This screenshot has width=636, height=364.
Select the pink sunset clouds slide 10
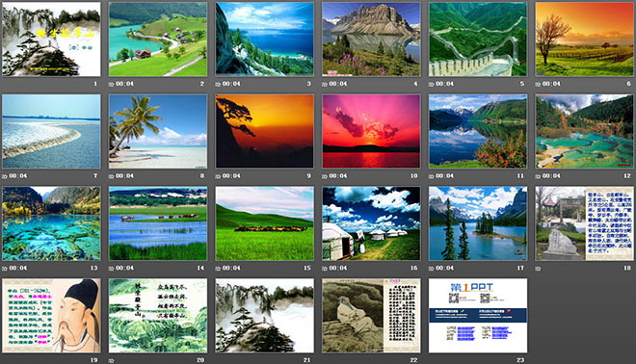coord(371,131)
